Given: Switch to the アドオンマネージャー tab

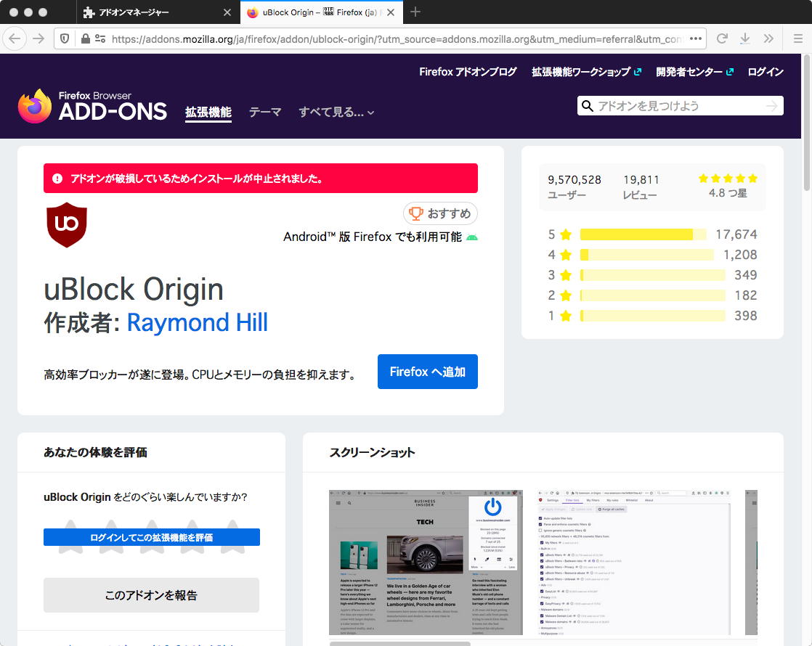Looking at the screenshot, I should (158, 12).
